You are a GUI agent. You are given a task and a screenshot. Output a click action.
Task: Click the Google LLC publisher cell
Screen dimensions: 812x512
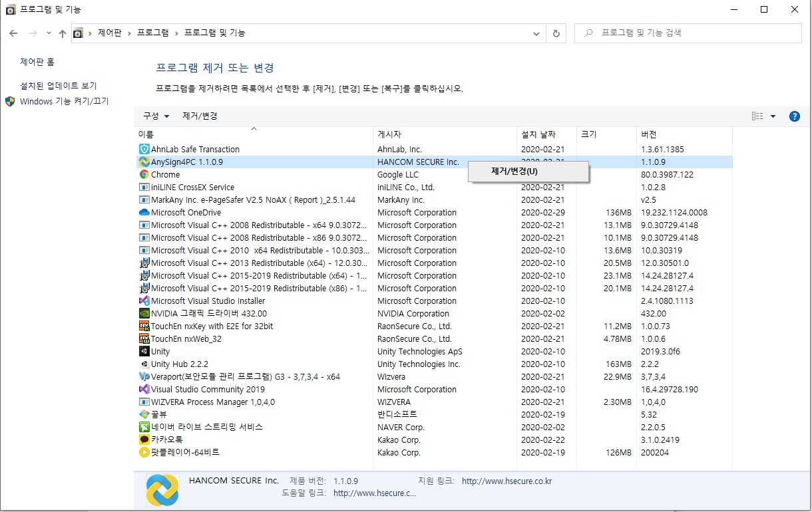pyautogui.click(x=398, y=175)
